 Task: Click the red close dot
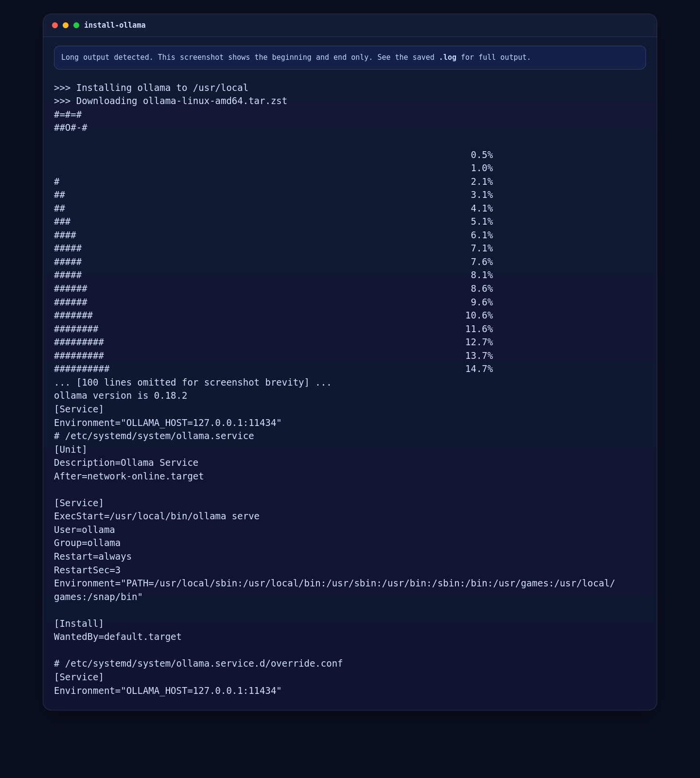(55, 25)
